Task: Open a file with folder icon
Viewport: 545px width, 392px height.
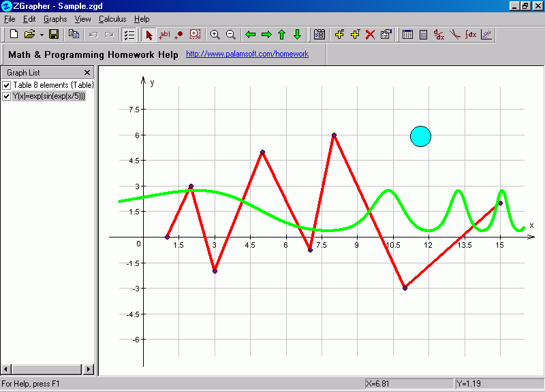Action: (x=30, y=35)
